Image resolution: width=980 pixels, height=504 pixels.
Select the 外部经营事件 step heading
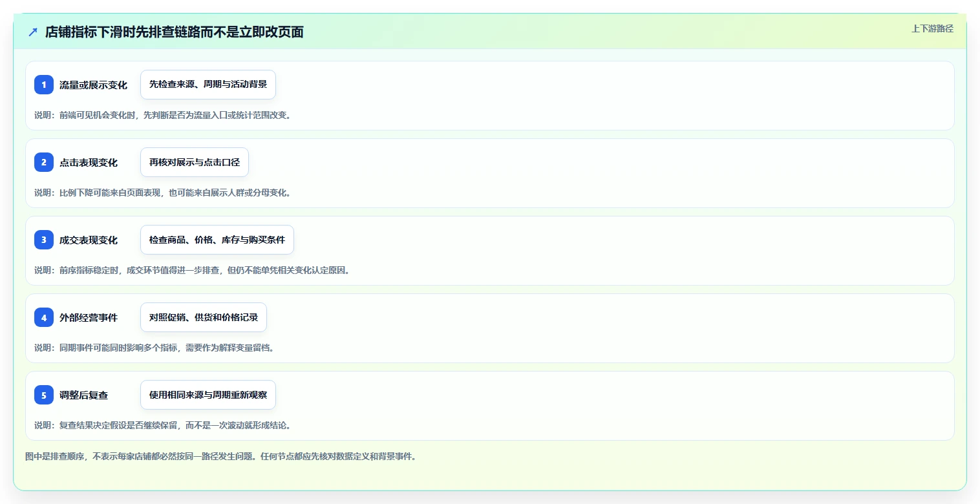point(89,318)
